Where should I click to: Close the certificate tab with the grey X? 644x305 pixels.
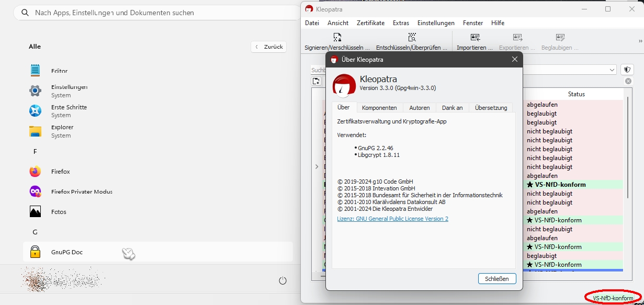point(628,81)
